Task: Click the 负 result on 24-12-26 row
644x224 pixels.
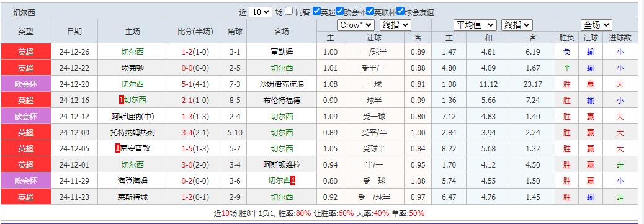Action: pos(567,52)
